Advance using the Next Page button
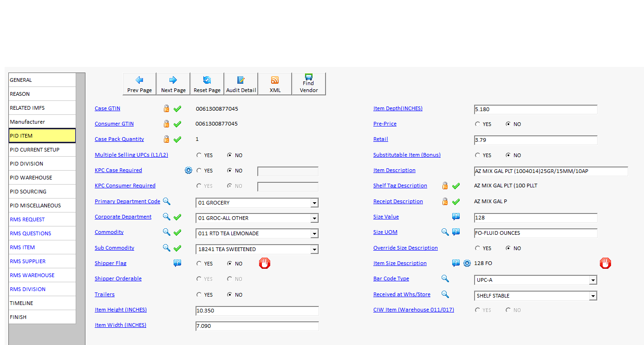Viewport: 644px width, 345px height. (173, 84)
